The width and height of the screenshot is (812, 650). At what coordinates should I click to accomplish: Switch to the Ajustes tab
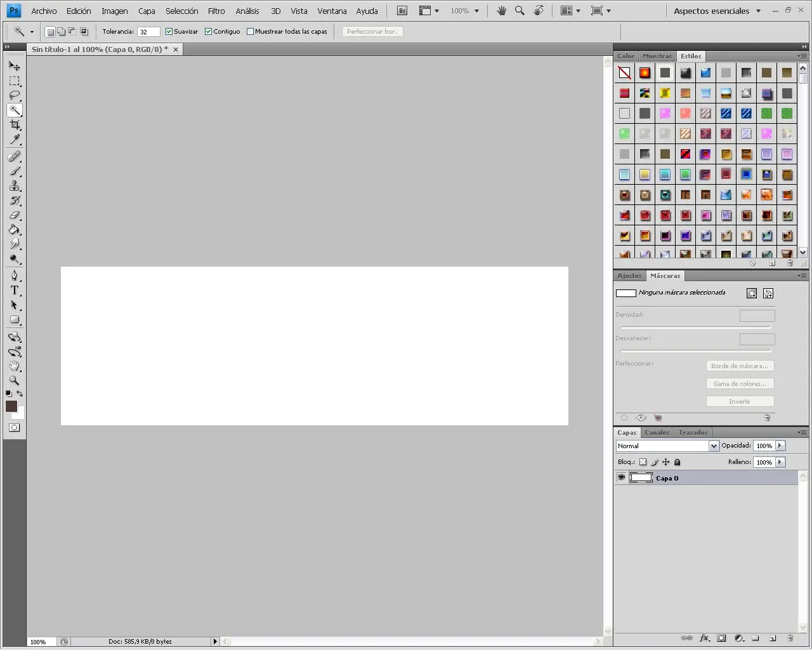[x=629, y=275]
